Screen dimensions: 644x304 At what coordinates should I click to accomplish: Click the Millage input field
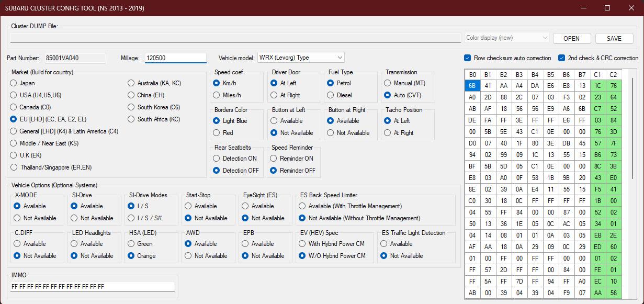coord(175,58)
